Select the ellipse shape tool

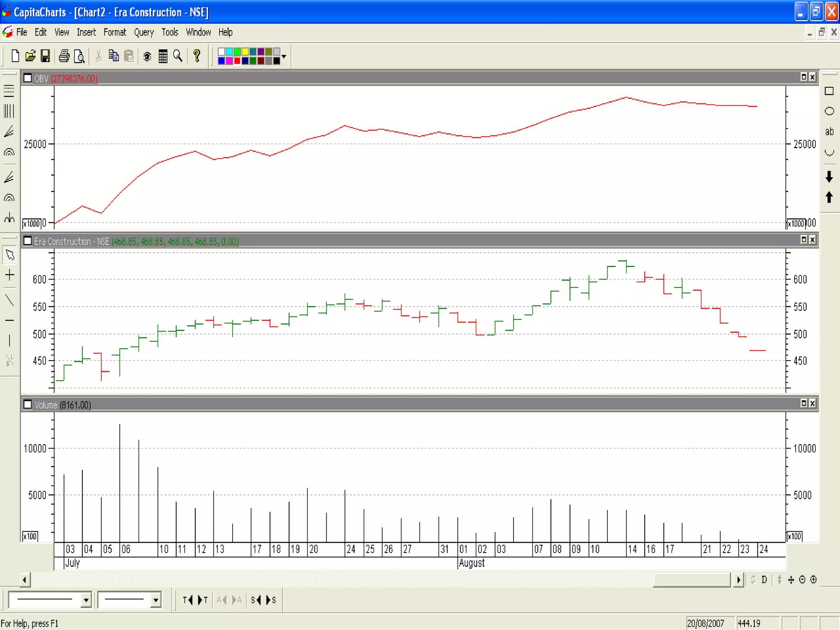pos(829,111)
